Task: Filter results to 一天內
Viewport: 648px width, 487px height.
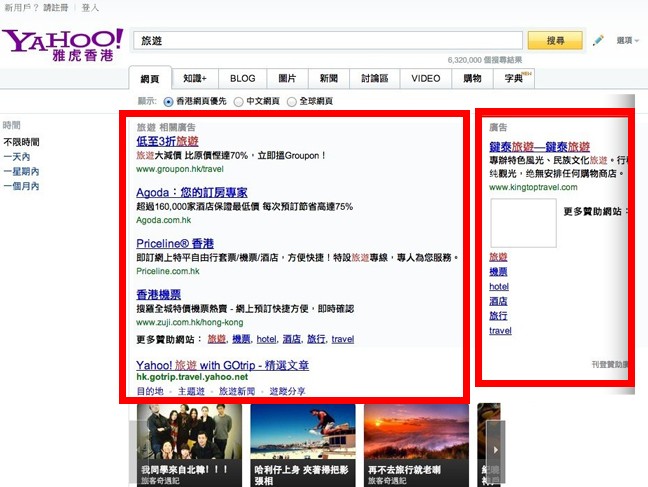Action: tap(17, 157)
